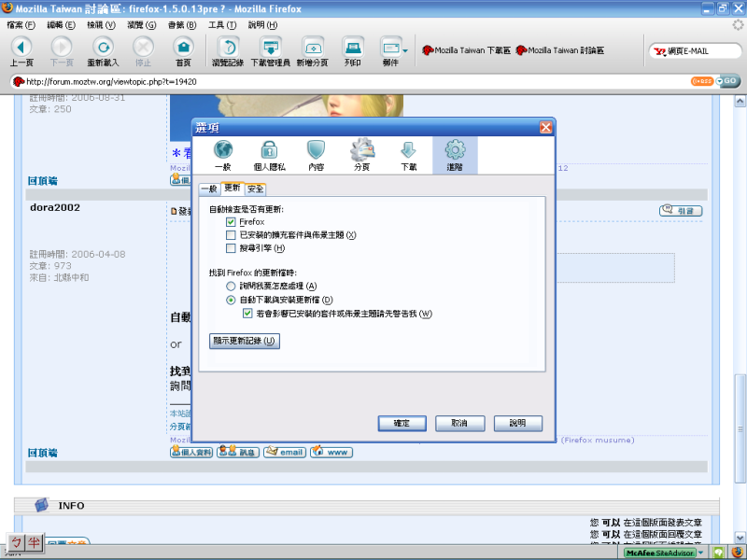The width and height of the screenshot is (747, 560).
Task: Click the INFO cube icon
Action: click(x=42, y=505)
